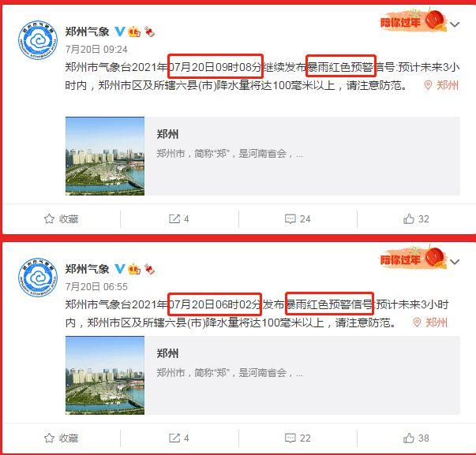Click blue V verified badge in first post

(x=120, y=32)
